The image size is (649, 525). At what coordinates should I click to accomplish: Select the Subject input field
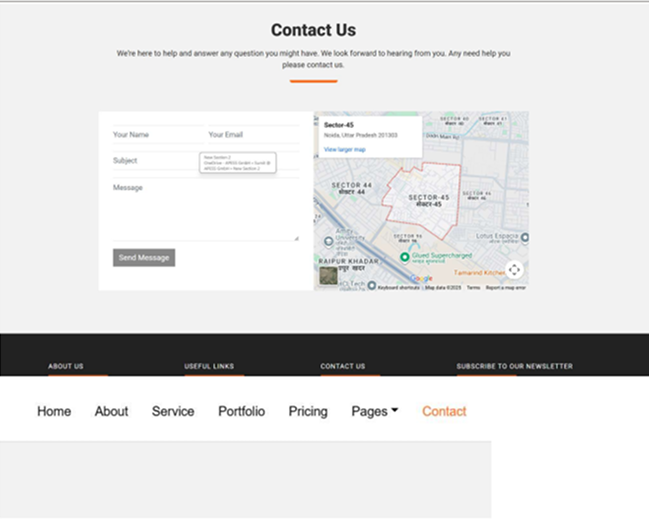pyautogui.click(x=155, y=161)
